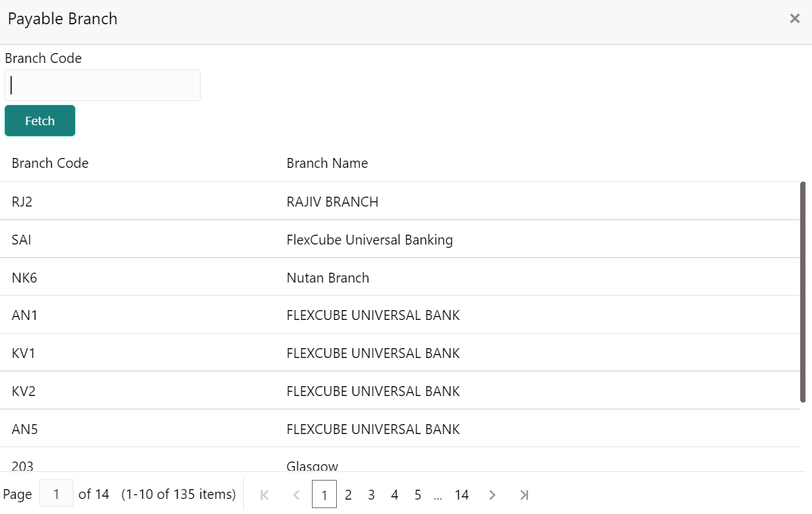The width and height of the screenshot is (812, 514).
Task: Close the Payable Branch dialog
Action: 795,18
